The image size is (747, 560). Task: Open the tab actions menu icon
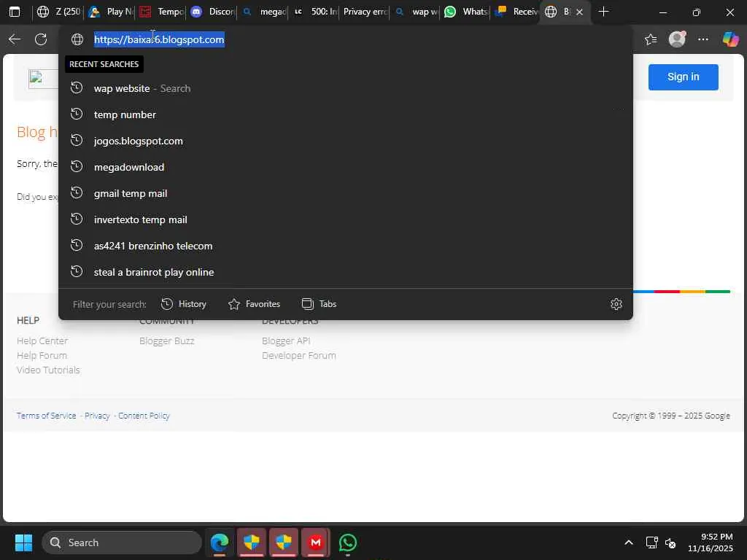(15, 12)
